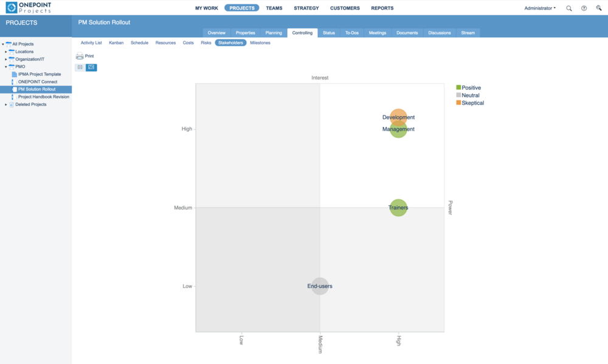Open help via the question mark icon
Screen dimensions: 608x364
tap(584, 8)
